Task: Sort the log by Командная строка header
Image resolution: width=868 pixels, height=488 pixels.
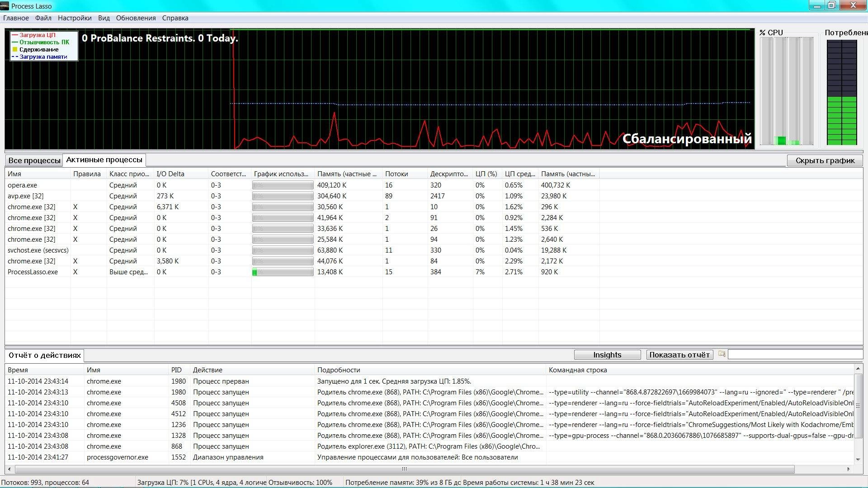Action: pos(700,370)
